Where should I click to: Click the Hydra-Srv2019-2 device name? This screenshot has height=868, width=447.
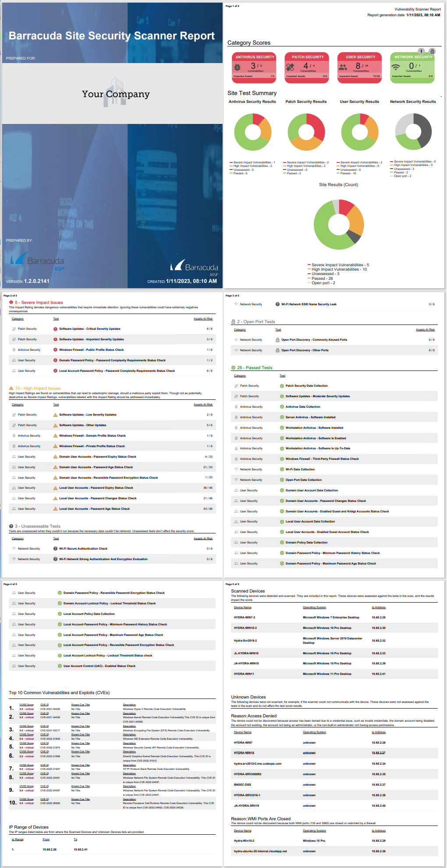click(x=245, y=641)
